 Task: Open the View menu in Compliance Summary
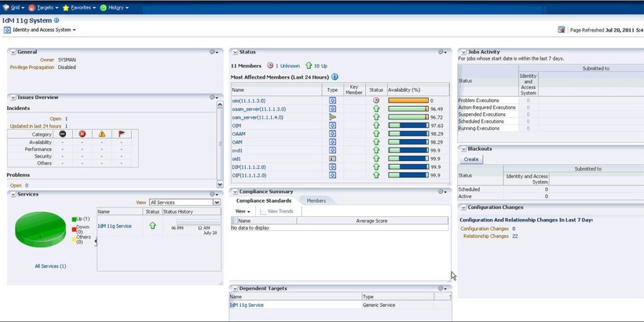click(x=243, y=211)
